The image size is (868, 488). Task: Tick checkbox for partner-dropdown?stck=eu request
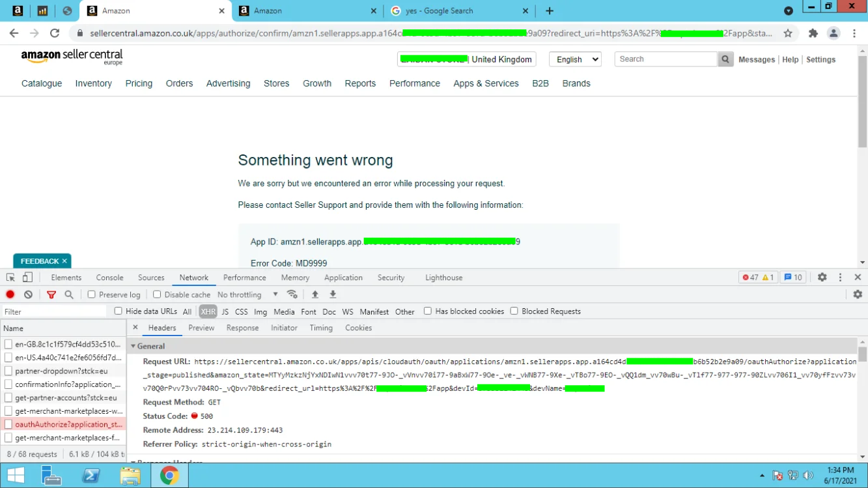pyautogui.click(x=8, y=371)
